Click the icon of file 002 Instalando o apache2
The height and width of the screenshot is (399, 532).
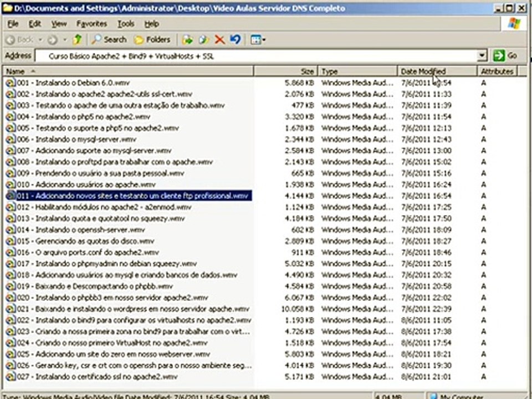11,94
